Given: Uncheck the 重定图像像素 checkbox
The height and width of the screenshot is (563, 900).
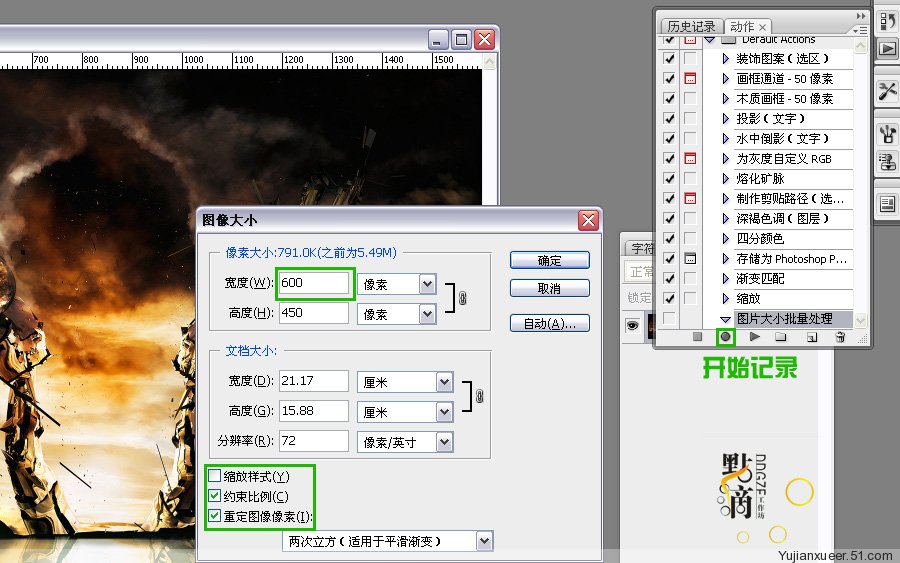Looking at the screenshot, I should [215, 515].
